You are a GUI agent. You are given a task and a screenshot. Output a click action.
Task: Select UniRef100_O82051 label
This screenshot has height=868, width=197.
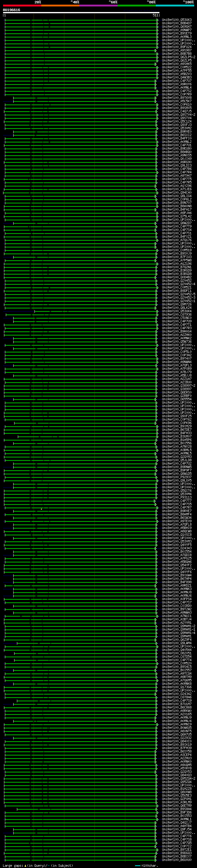point(177,653)
